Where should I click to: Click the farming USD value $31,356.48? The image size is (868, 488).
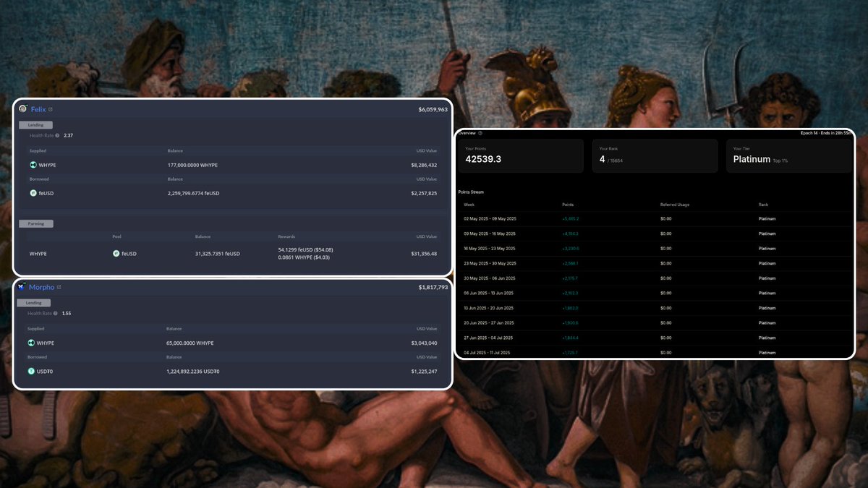pos(423,254)
